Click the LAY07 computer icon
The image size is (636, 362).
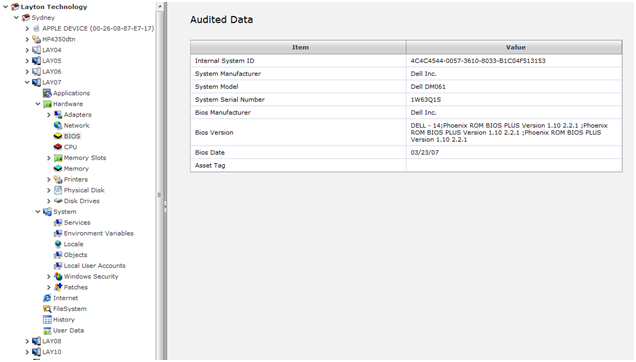pyautogui.click(x=37, y=82)
